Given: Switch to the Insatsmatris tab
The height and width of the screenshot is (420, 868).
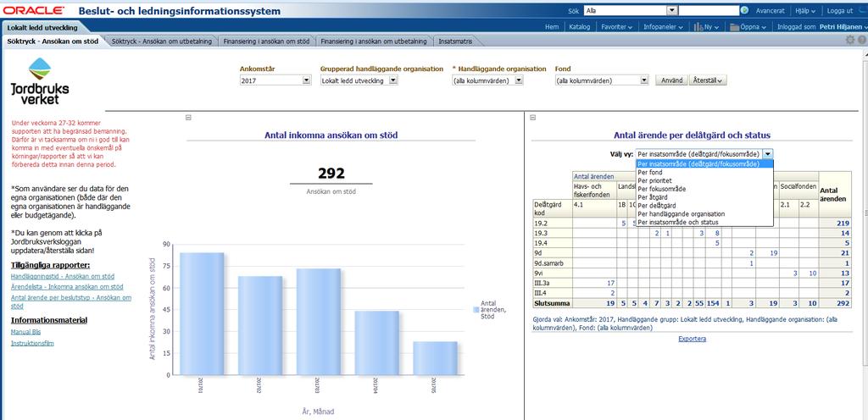Looking at the screenshot, I should coord(455,41).
